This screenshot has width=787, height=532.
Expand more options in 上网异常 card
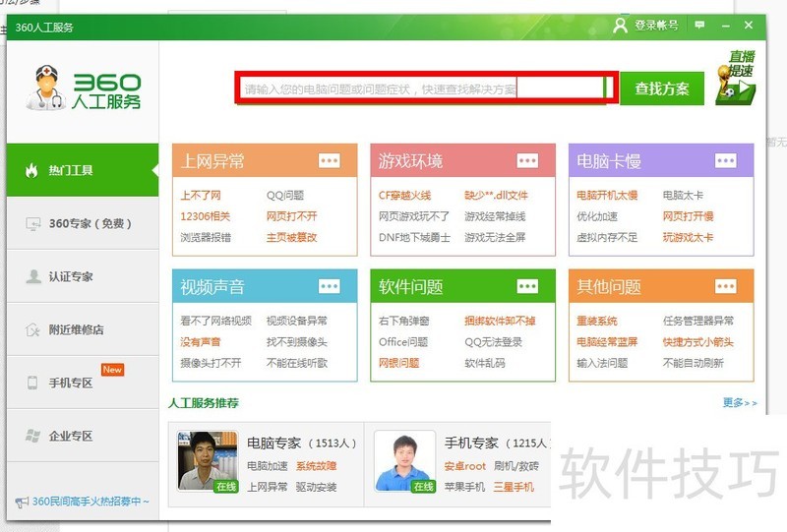tap(330, 160)
